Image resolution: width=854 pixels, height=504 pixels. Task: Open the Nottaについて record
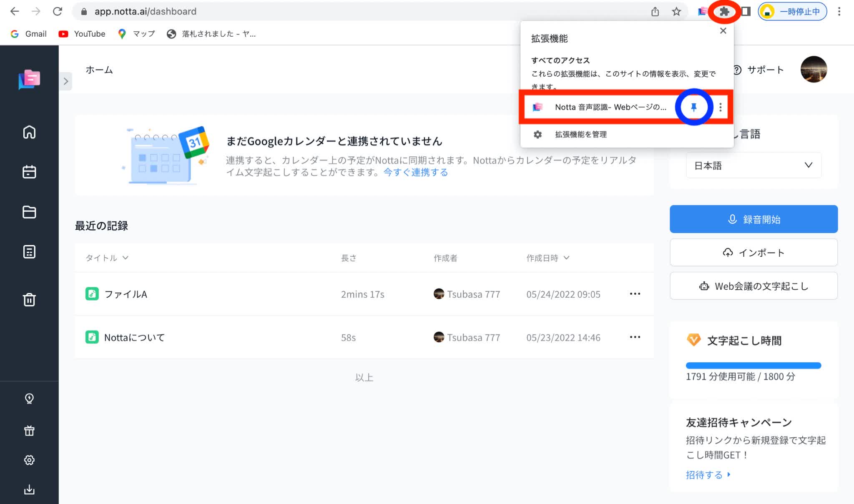134,337
